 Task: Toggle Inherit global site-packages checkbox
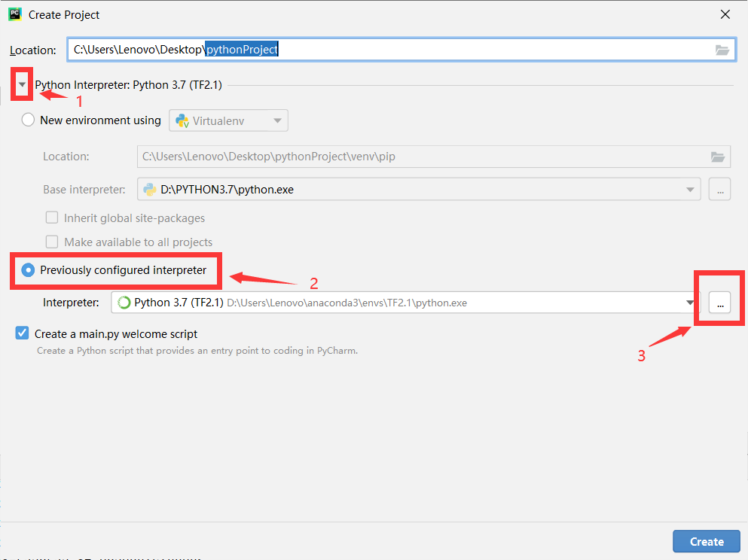[x=52, y=218]
